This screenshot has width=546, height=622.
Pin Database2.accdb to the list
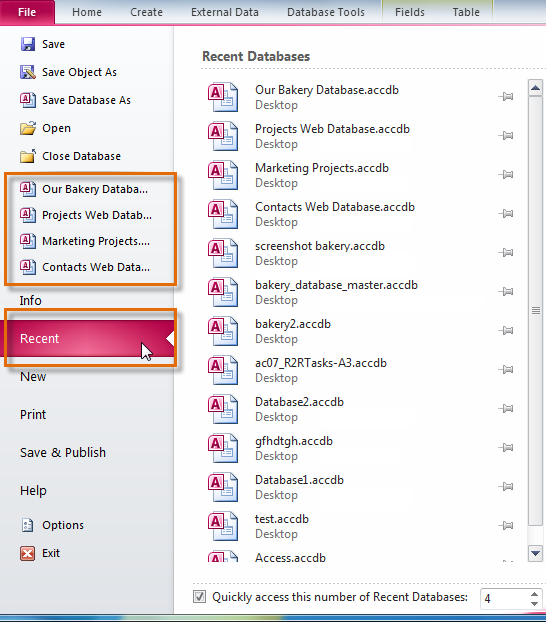pos(506,408)
